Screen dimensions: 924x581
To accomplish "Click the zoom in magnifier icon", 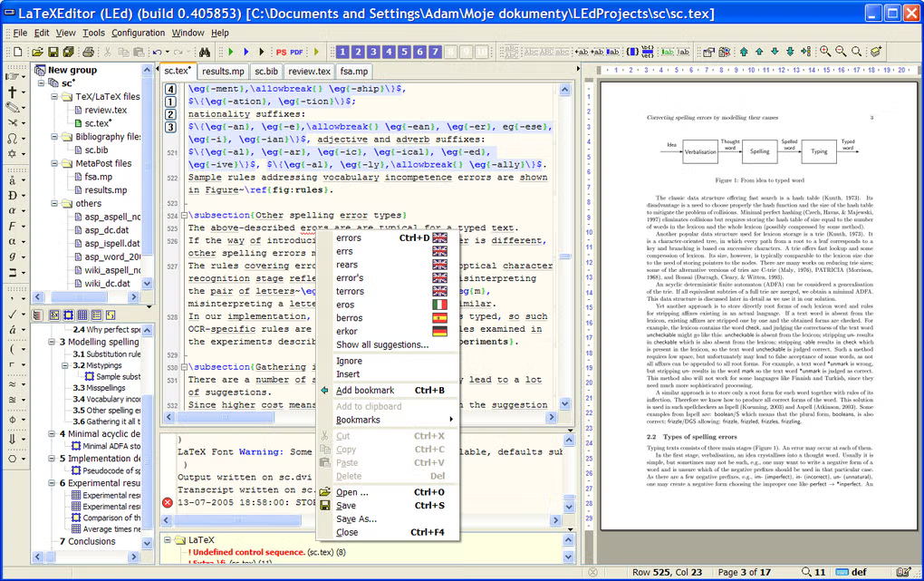I will pos(825,52).
